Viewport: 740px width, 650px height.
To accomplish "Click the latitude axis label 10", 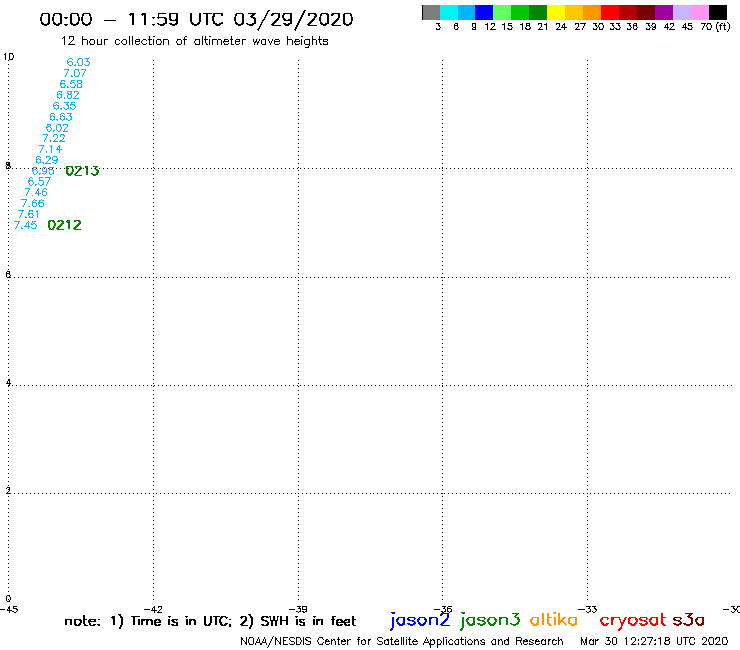I will 9,57.
